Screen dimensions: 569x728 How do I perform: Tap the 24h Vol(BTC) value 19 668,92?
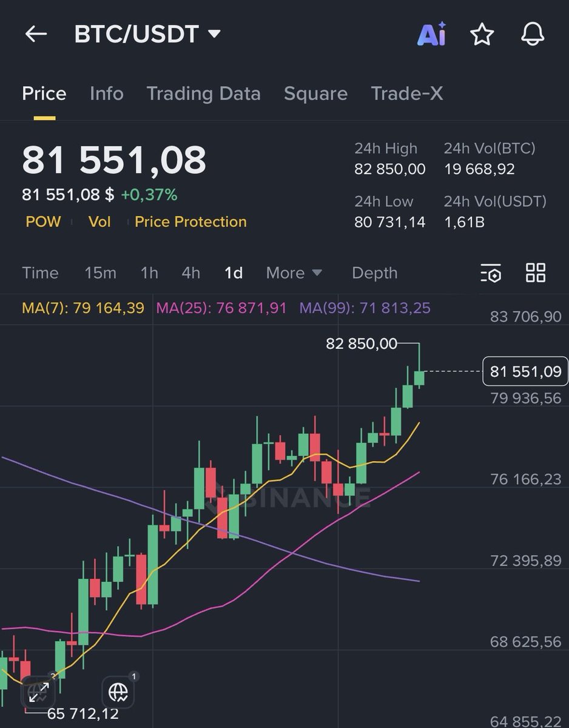click(479, 169)
